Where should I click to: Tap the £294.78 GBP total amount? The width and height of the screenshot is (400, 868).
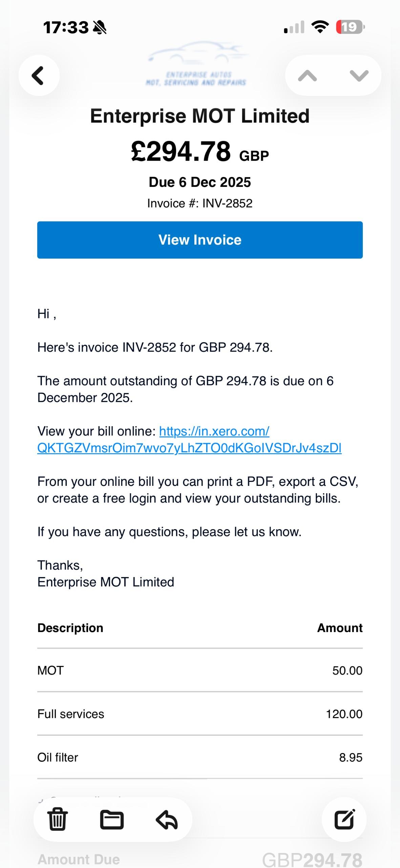pos(200,152)
